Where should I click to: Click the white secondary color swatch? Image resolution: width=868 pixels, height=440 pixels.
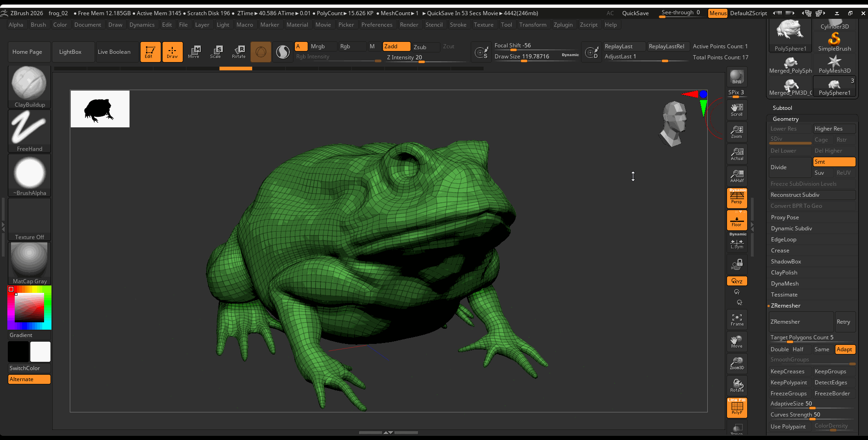40,352
